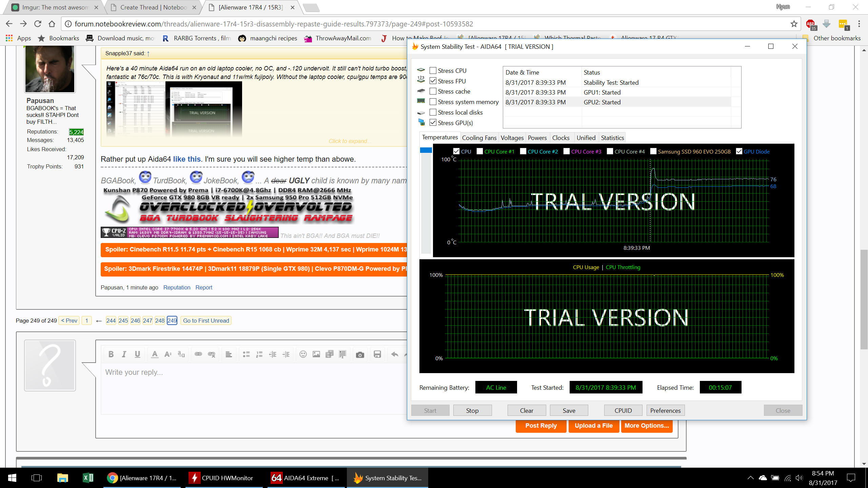Open CPUID panel in AIDA64

point(623,410)
